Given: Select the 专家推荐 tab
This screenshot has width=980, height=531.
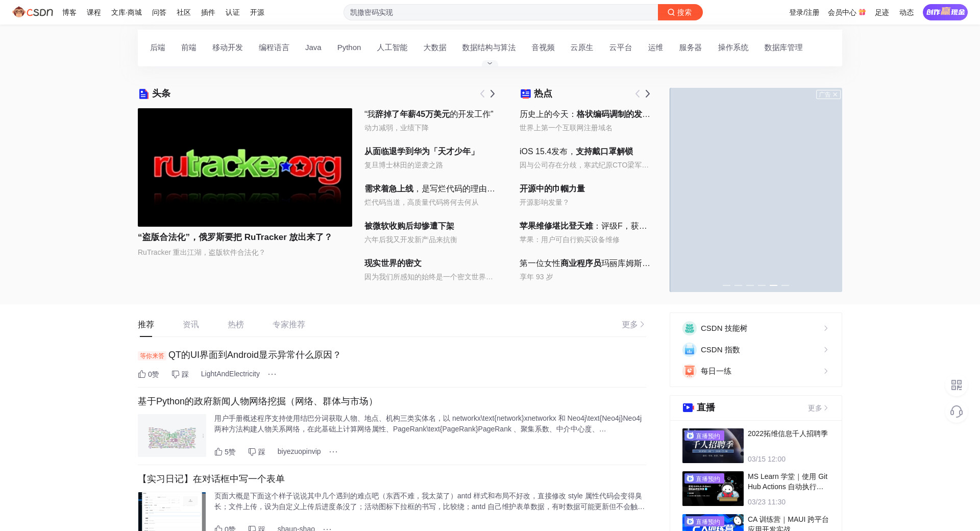Looking at the screenshot, I should pos(288,325).
